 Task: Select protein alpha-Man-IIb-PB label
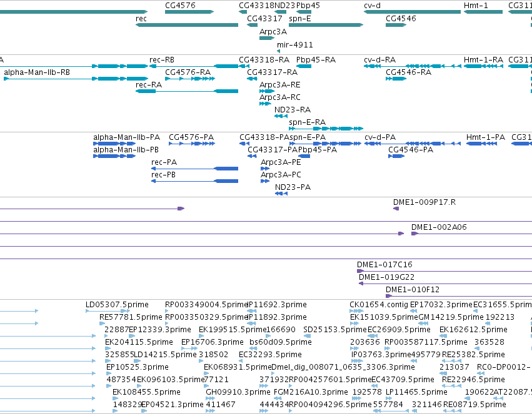tap(126, 150)
